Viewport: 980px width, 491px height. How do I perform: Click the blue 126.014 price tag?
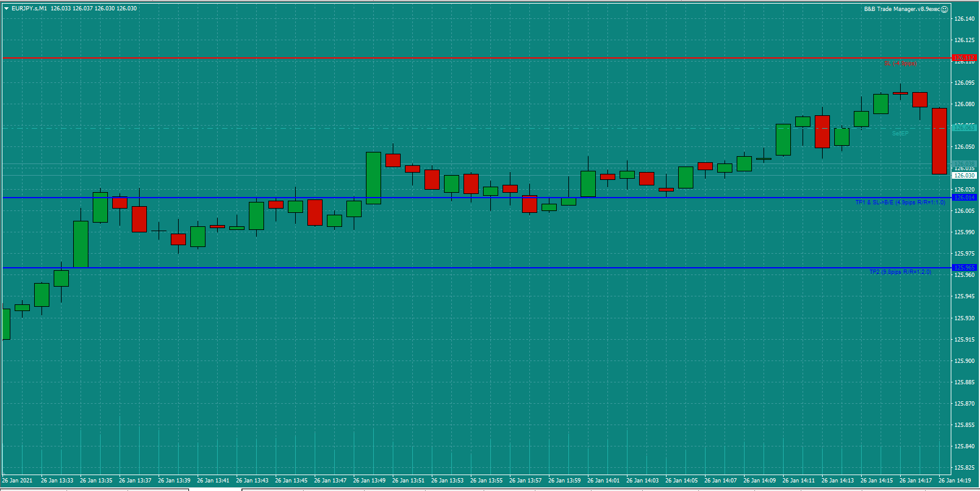[964, 198]
